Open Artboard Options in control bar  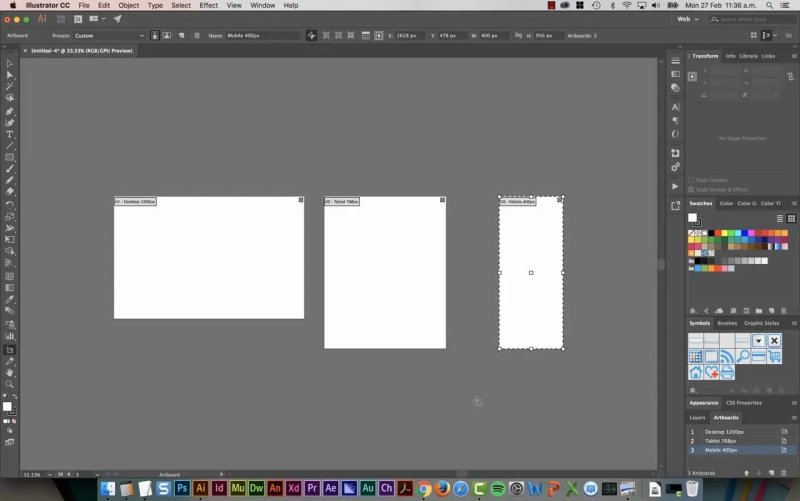pos(366,36)
